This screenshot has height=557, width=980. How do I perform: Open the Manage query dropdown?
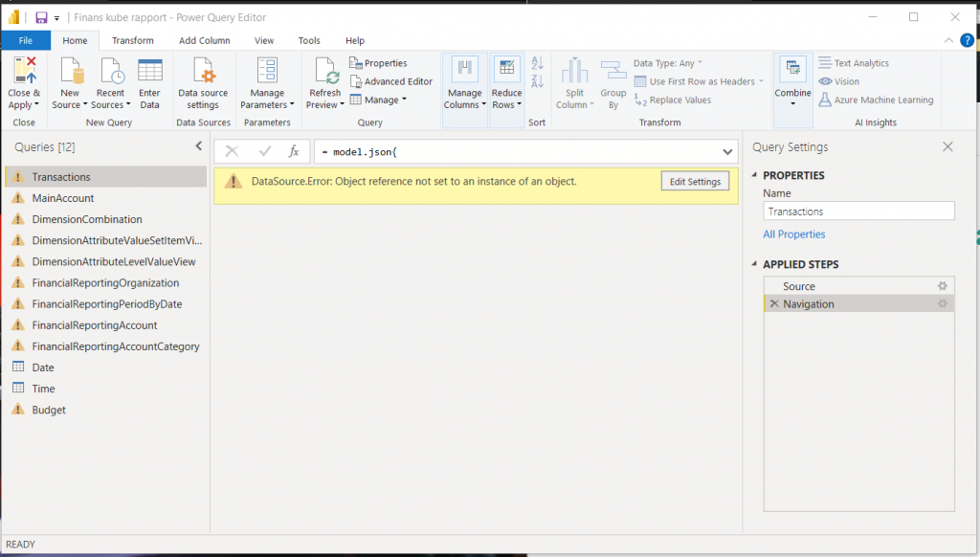(378, 100)
